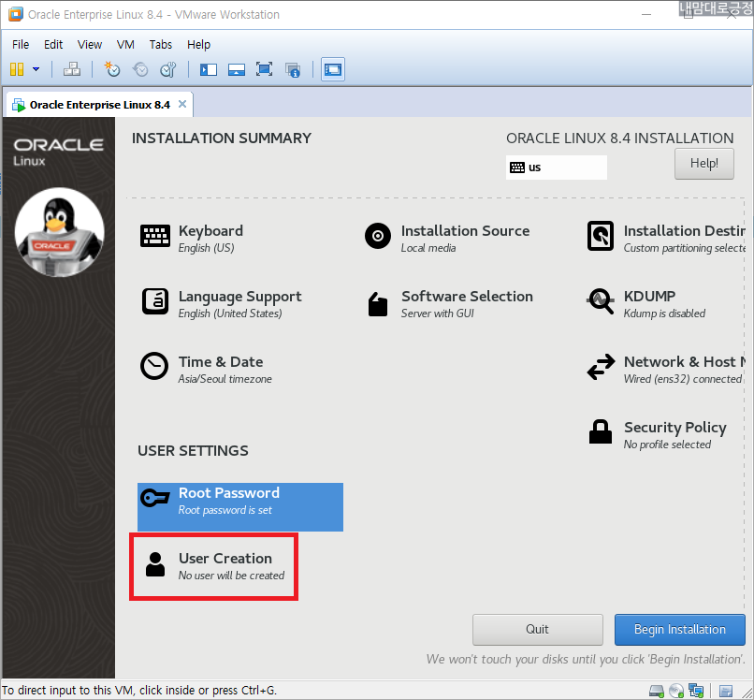The height and width of the screenshot is (700, 754).
Task: Open Language Support settings icon
Action: [155, 301]
